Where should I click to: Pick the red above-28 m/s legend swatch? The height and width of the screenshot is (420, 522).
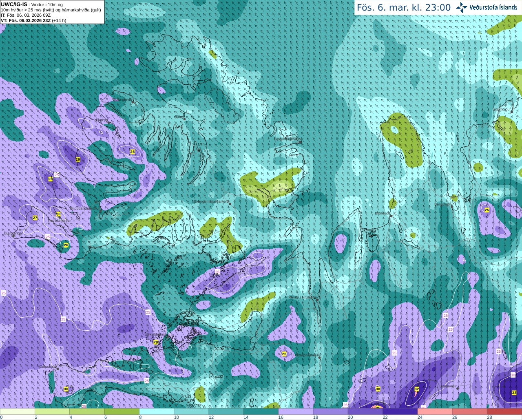pyautogui.click(x=504, y=411)
